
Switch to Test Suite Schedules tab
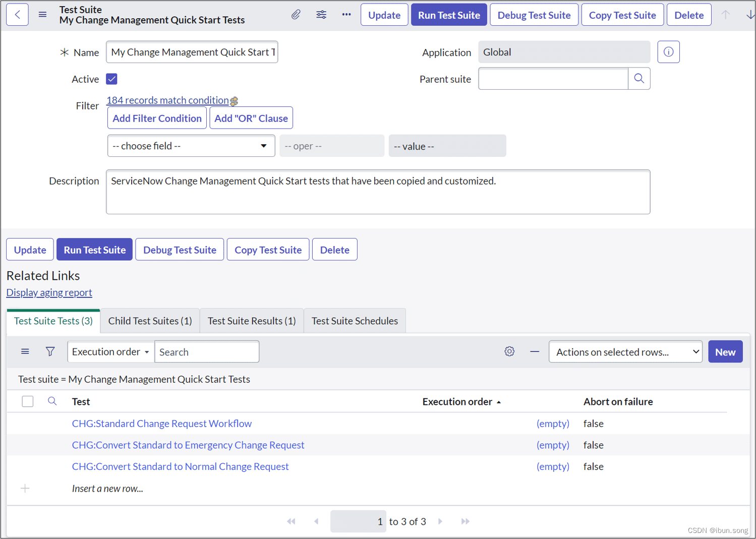click(355, 321)
